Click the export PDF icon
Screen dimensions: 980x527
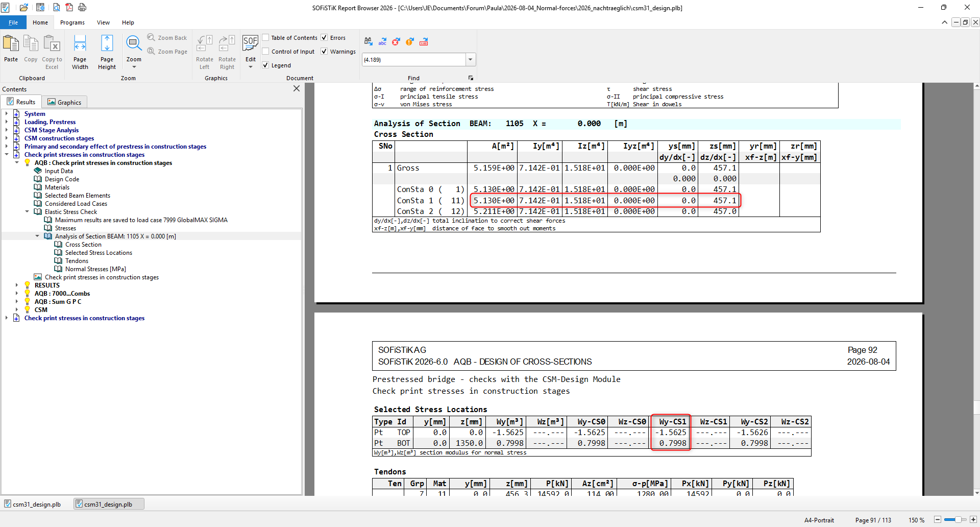click(x=69, y=8)
